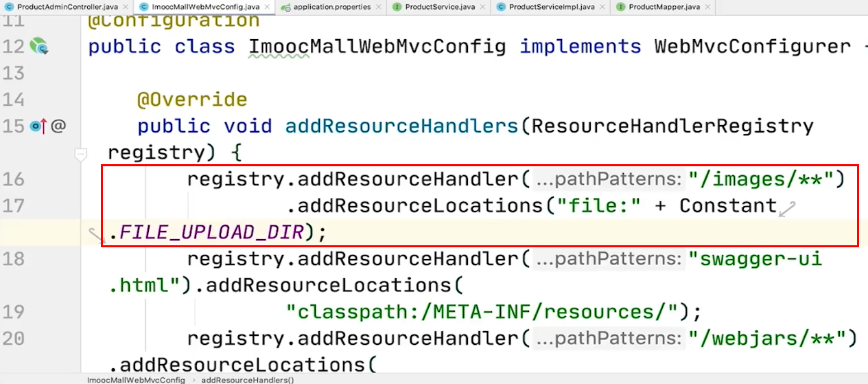Click line number 20 in the gutter

click(14, 339)
